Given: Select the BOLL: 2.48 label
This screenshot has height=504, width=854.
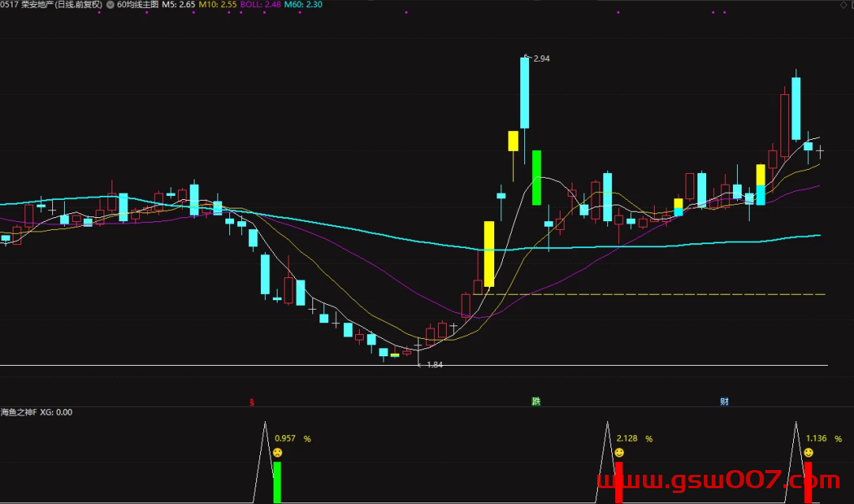Looking at the screenshot, I should [260, 5].
